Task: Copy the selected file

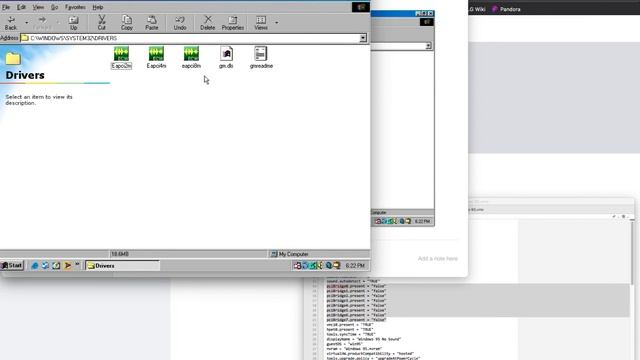Action: point(127,23)
